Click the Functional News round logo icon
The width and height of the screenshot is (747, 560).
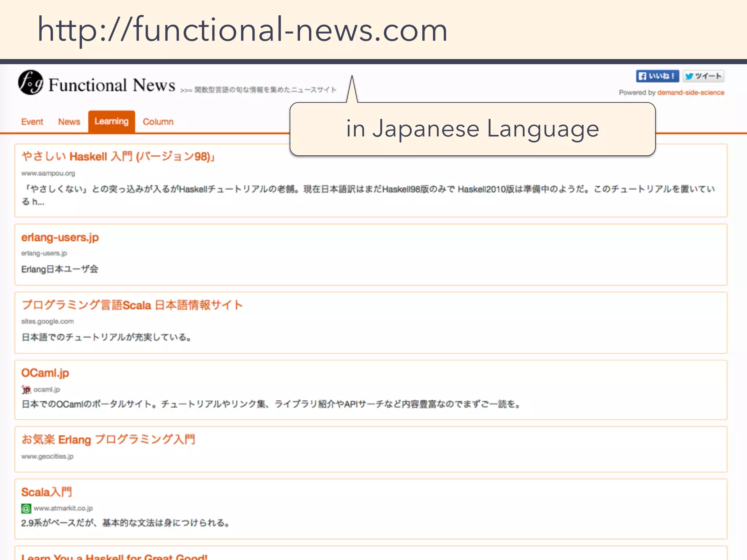pos(31,82)
